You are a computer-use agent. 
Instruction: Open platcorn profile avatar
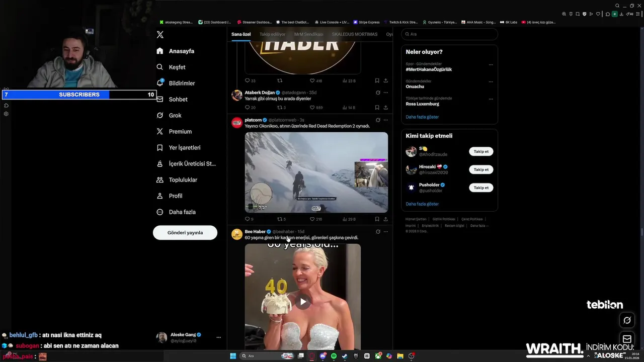pyautogui.click(x=237, y=123)
